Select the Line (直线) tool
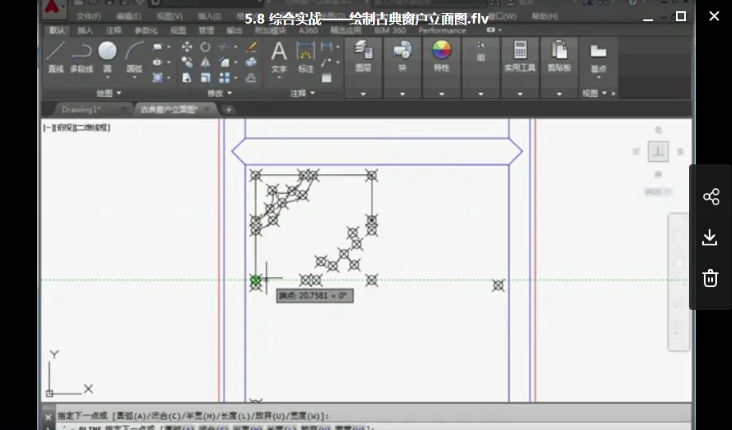The image size is (732, 430). coord(56,56)
